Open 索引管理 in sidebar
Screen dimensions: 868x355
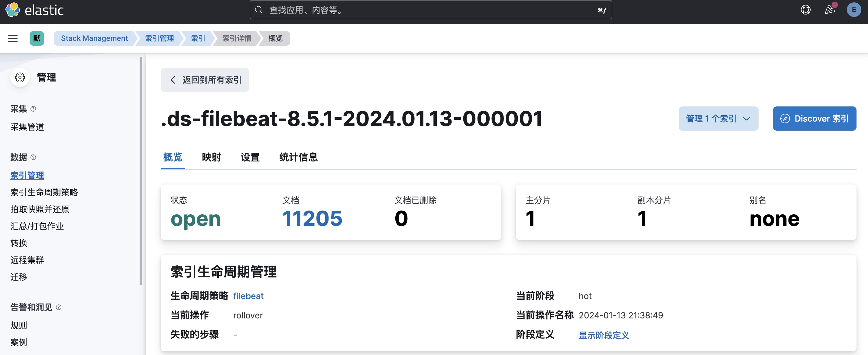pos(27,176)
